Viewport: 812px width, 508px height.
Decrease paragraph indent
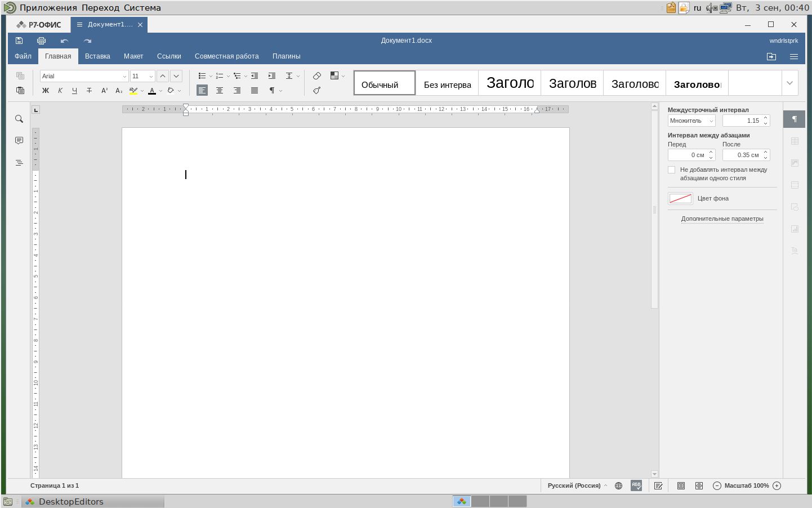tap(255, 76)
